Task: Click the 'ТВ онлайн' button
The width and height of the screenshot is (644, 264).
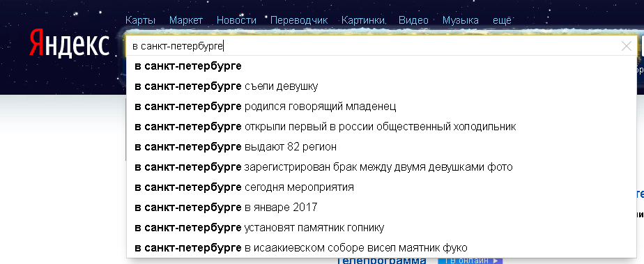Action: tap(470, 261)
